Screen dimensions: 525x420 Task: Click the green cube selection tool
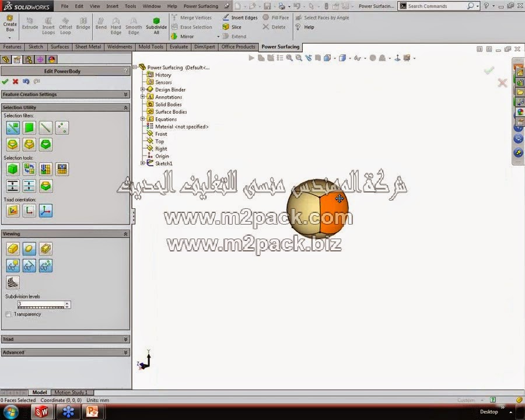tap(13, 169)
